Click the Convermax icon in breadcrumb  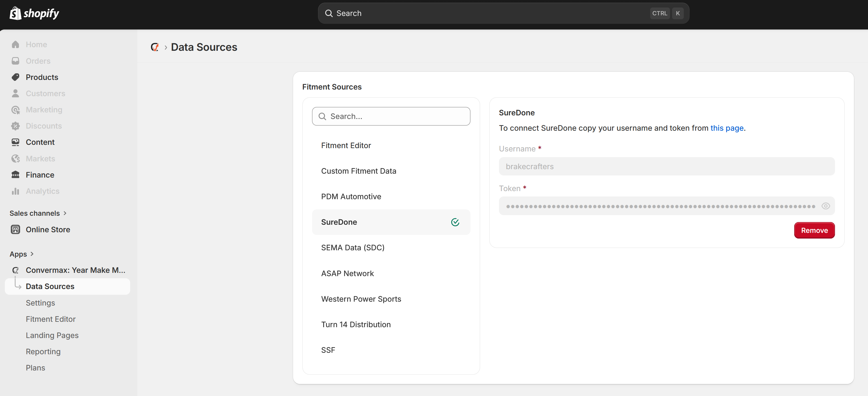coord(155,47)
